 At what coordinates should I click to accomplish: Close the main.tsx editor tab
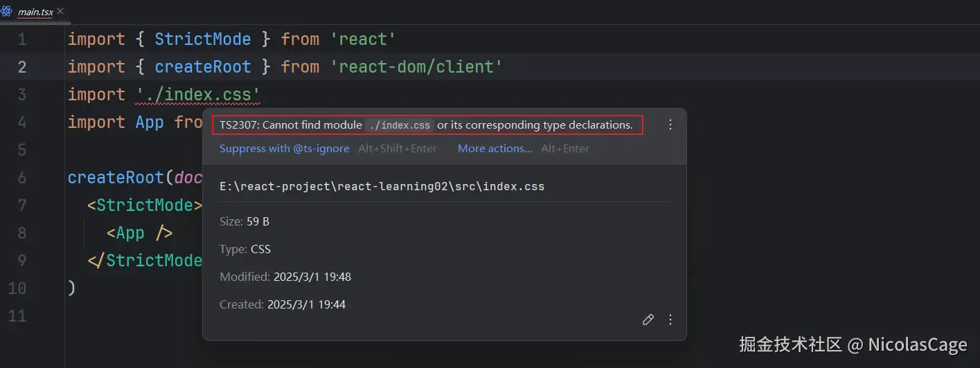click(x=60, y=12)
